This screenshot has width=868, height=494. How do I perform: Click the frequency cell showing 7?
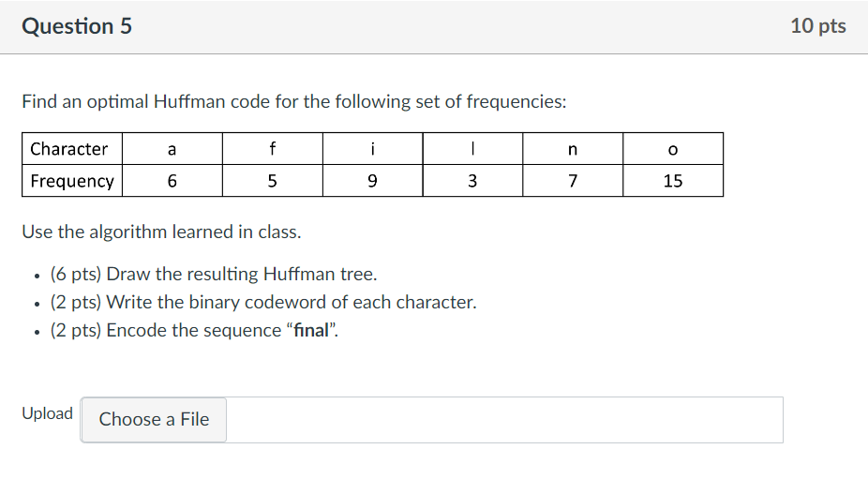(573, 181)
